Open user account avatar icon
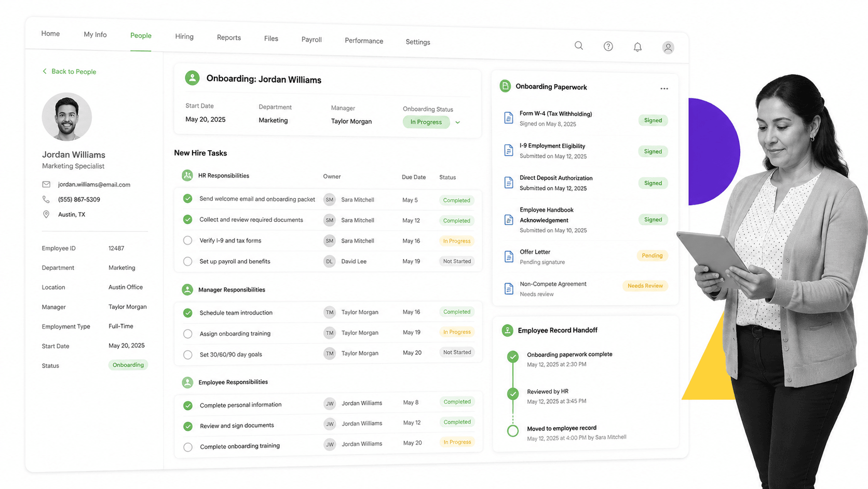The height and width of the screenshot is (489, 868). pyautogui.click(x=668, y=48)
